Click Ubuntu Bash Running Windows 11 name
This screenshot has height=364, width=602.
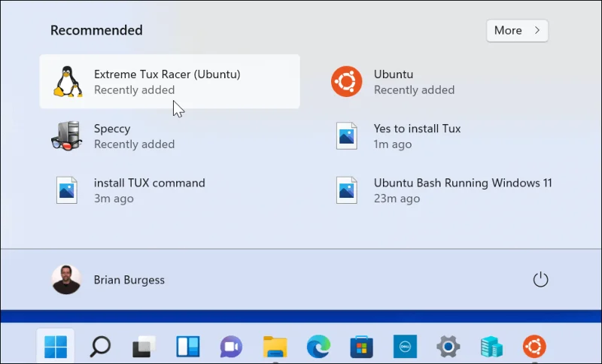tap(463, 183)
